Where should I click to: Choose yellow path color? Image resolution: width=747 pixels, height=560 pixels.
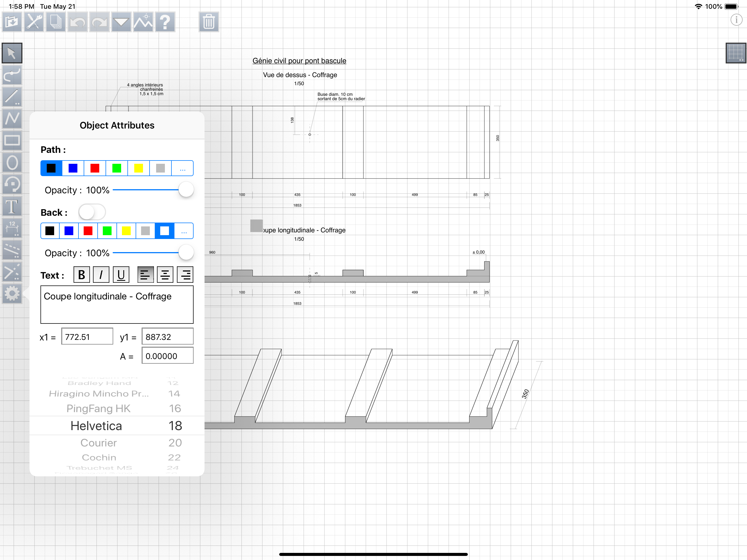coord(138,168)
